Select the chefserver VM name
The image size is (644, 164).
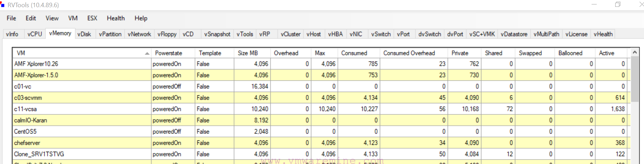[x=27, y=143]
